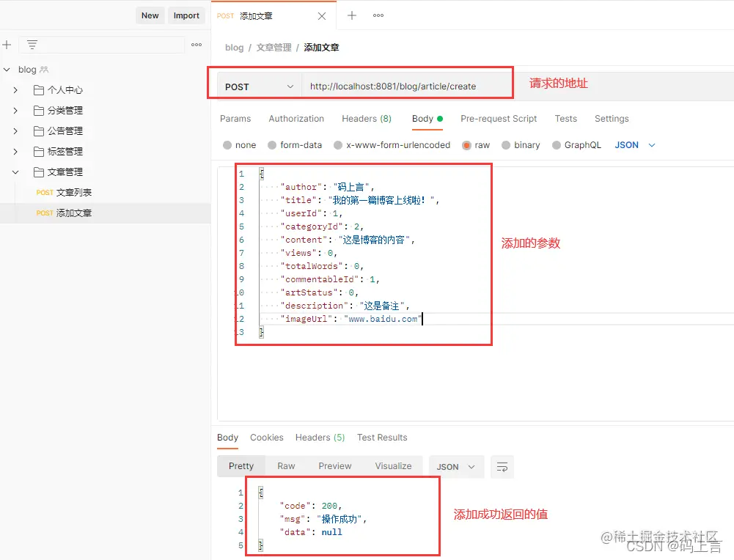Viewport: 734px width, 560px height.
Task: Switch to the Params tab
Action: pyautogui.click(x=235, y=119)
